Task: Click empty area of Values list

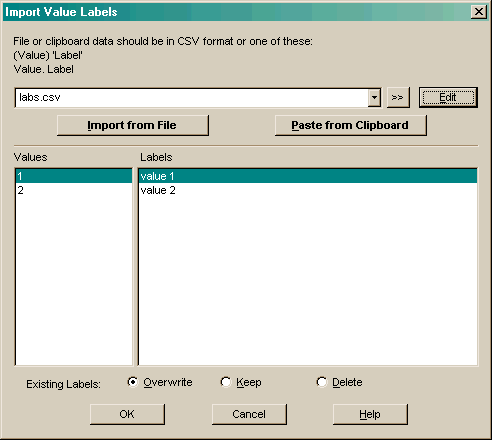Action: click(x=74, y=280)
